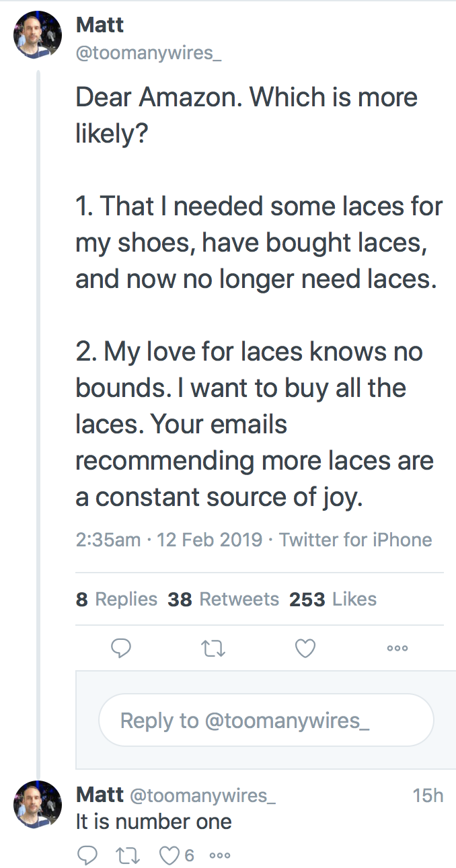
Task: Open the more options ellipsis on main tweet
Action: [397, 649]
